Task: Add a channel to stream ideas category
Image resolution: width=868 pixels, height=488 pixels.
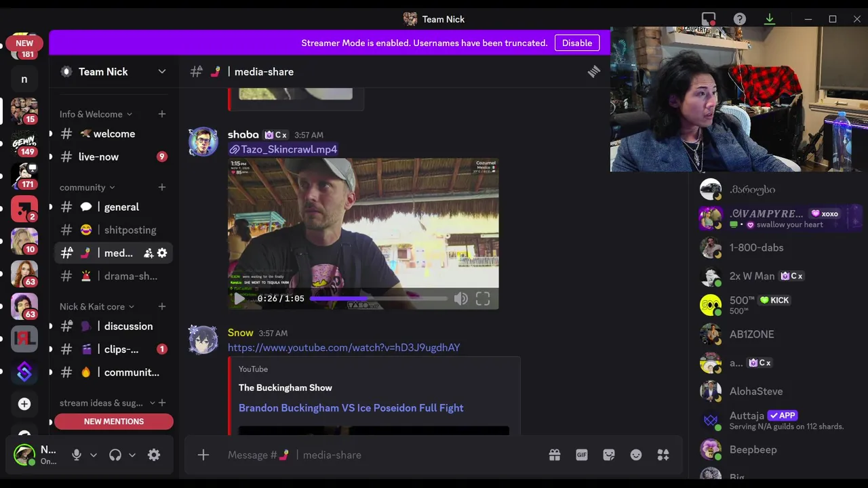Action: coord(162,403)
